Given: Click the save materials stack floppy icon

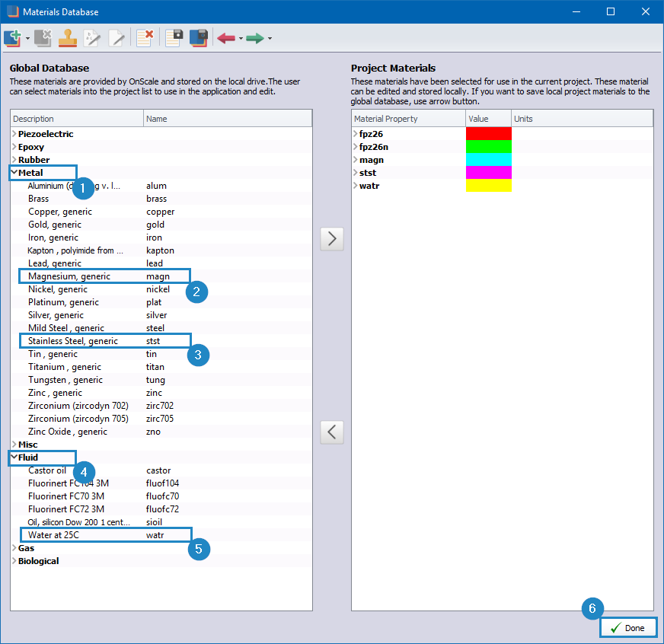Looking at the screenshot, I should 199,38.
